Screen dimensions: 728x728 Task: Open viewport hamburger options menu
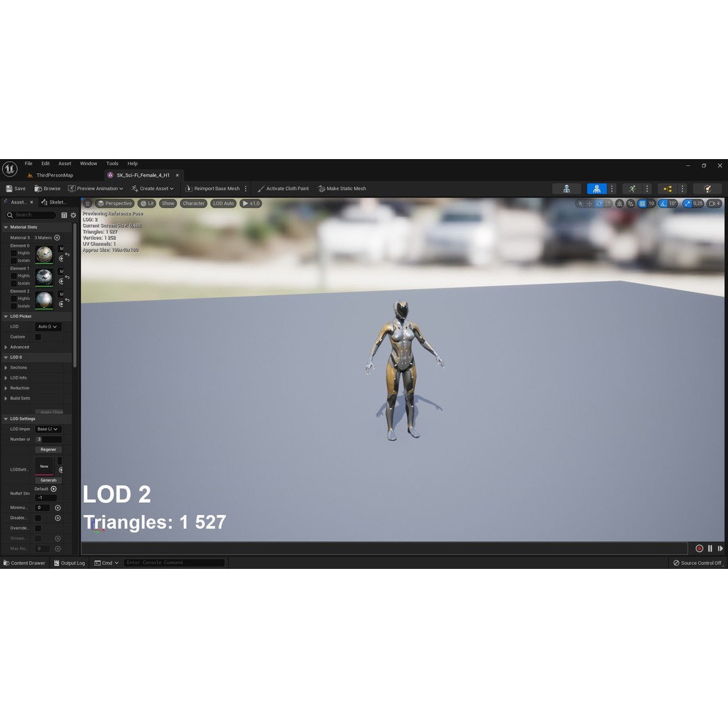pyautogui.click(x=88, y=204)
